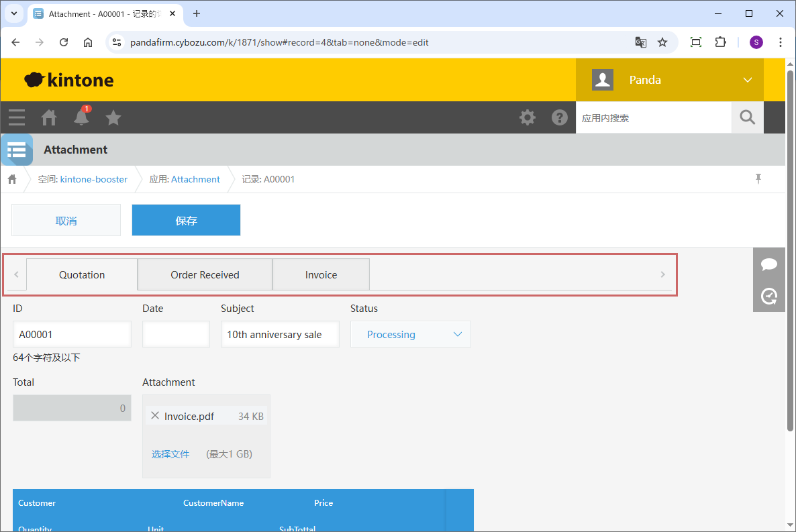Select the Invoice tab
Screen dimensions: 796x532
click(321, 274)
